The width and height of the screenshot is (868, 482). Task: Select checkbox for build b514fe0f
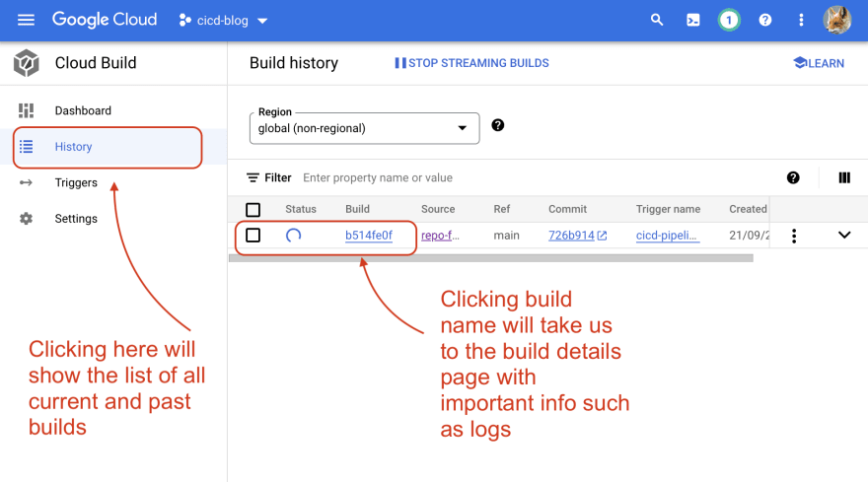(x=253, y=236)
